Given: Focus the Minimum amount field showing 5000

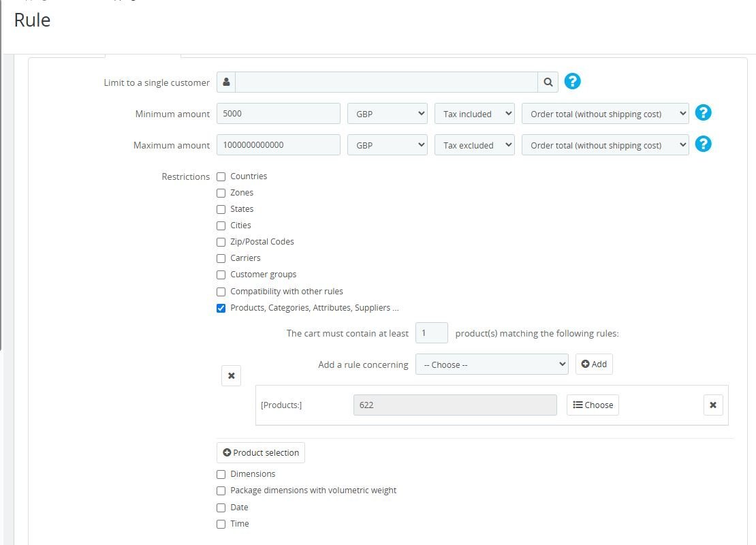Looking at the screenshot, I should (x=278, y=113).
